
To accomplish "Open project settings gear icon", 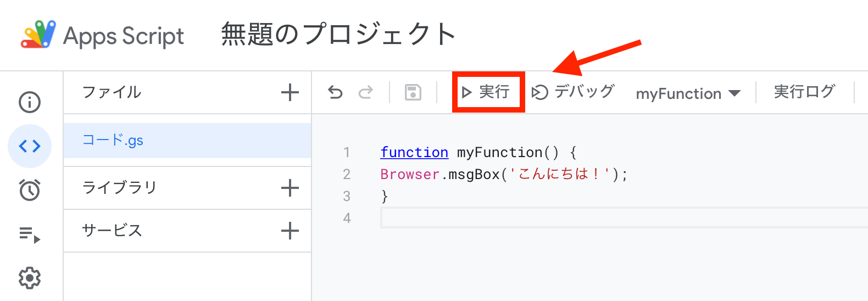I will pos(30,278).
